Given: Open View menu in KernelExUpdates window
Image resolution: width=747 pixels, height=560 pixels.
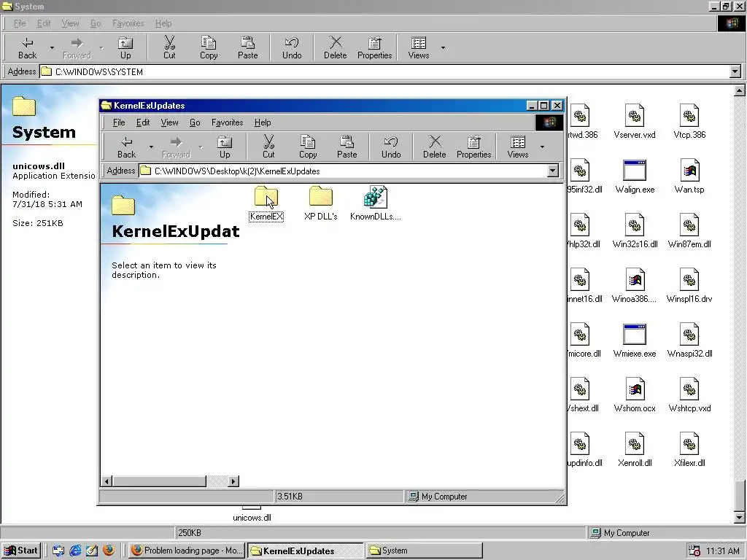Looking at the screenshot, I should click(x=169, y=122).
